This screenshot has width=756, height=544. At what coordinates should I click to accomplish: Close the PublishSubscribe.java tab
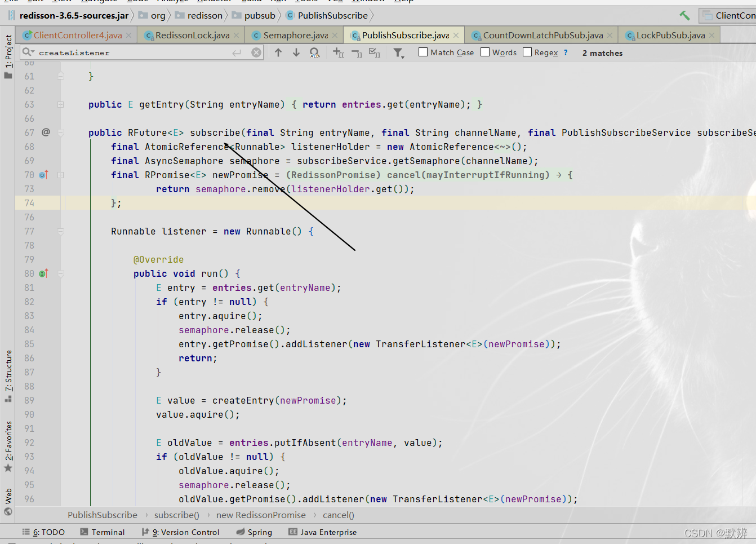point(456,36)
